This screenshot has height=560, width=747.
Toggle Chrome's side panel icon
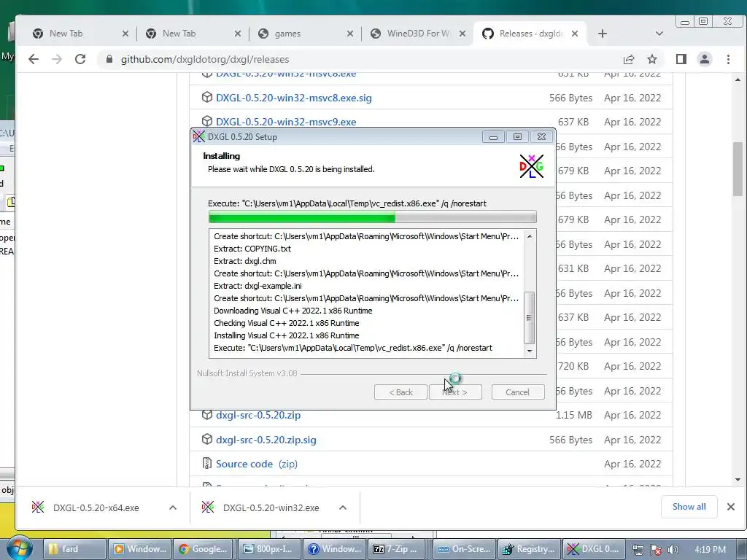(x=681, y=59)
